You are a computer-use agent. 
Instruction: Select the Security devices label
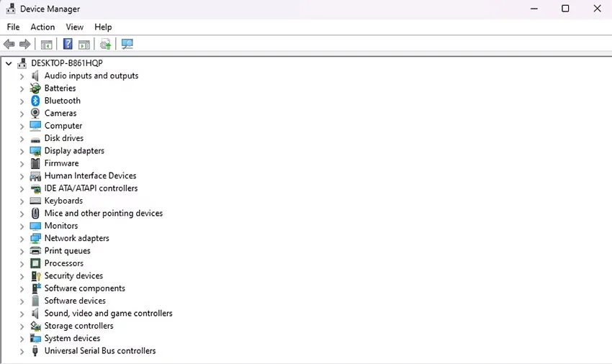click(73, 276)
